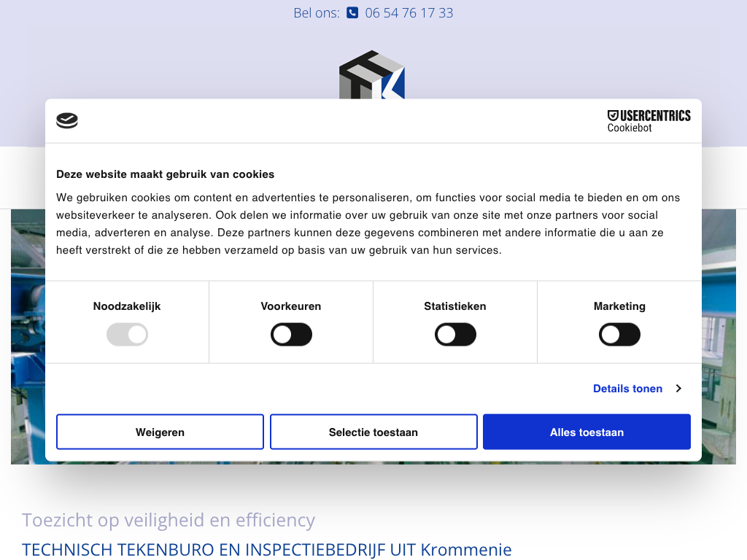Screen dimensions: 747x560
Task: Turn on the Marketing cookies switch
Action: pos(619,335)
